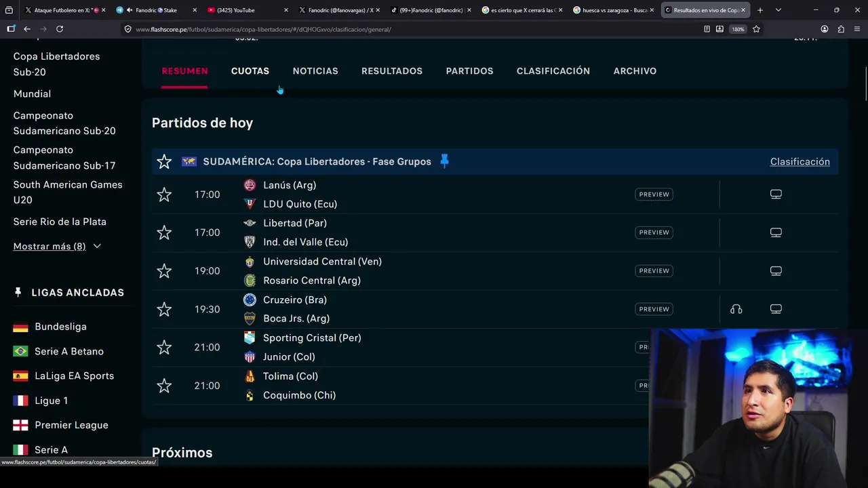Click the Brazil flag next to Serie A Betano

coord(20,351)
